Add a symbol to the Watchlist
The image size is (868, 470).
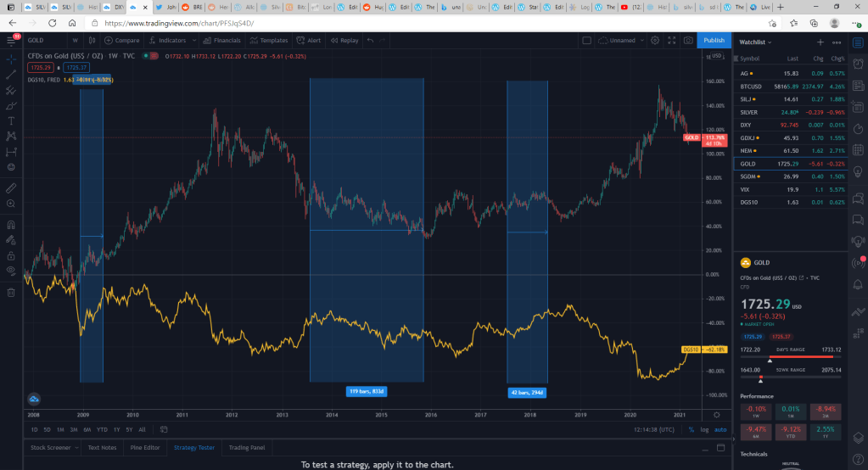point(820,41)
